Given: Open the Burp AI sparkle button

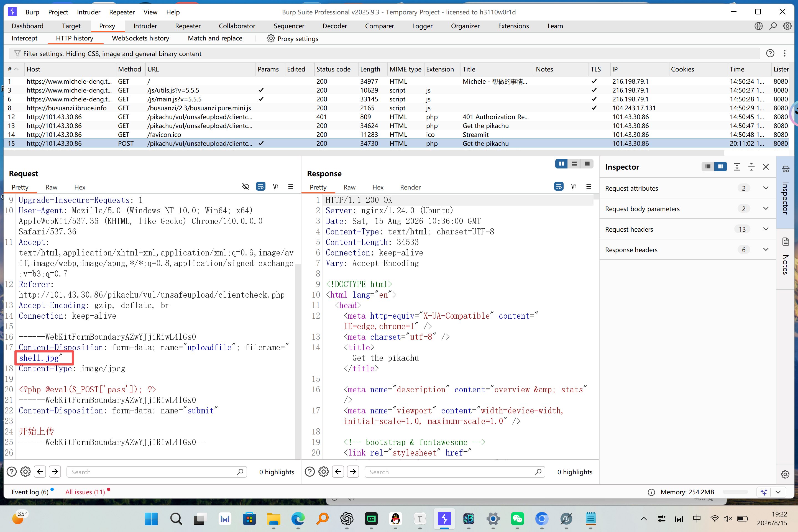Looking at the screenshot, I should (x=764, y=492).
